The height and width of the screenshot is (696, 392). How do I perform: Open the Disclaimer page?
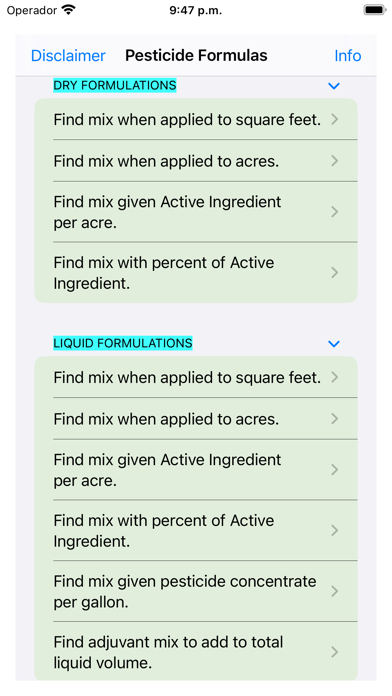click(68, 55)
